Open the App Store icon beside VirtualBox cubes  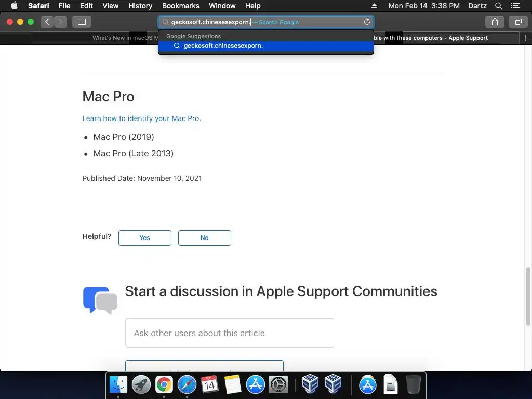367,385
